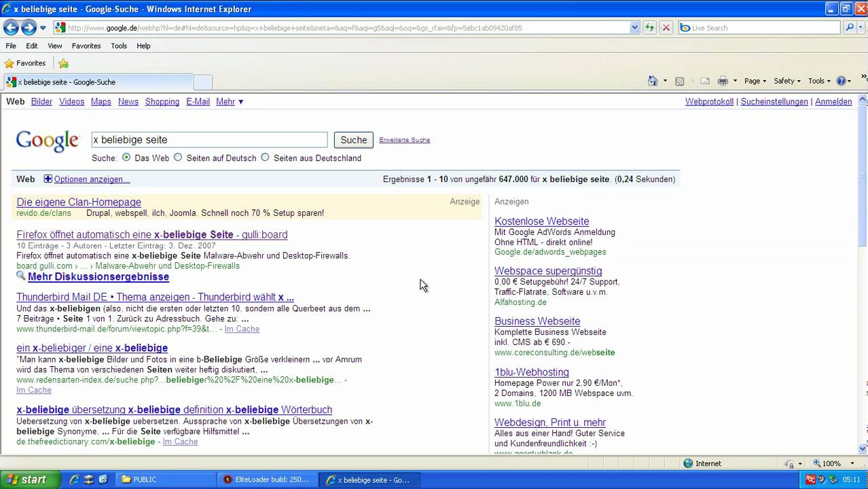Switch to the PUBLIC folder taskbar item
This screenshot has height=489, width=868.
[x=164, y=479]
